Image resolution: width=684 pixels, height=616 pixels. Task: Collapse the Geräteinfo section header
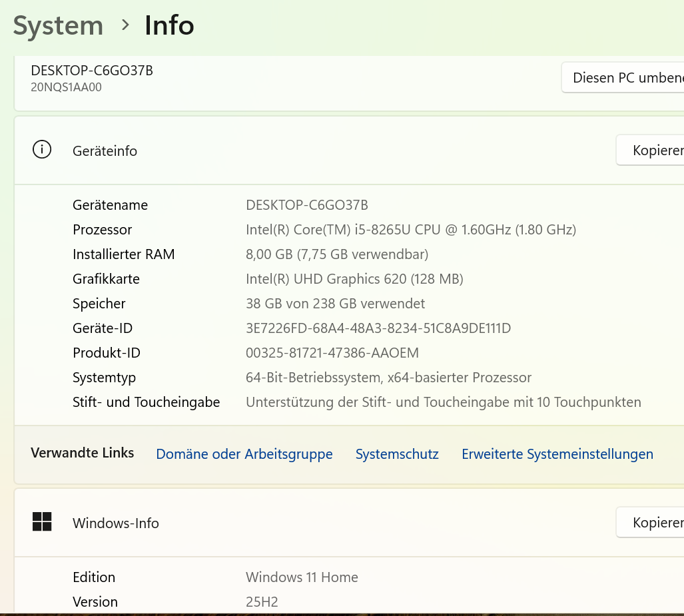(349, 151)
